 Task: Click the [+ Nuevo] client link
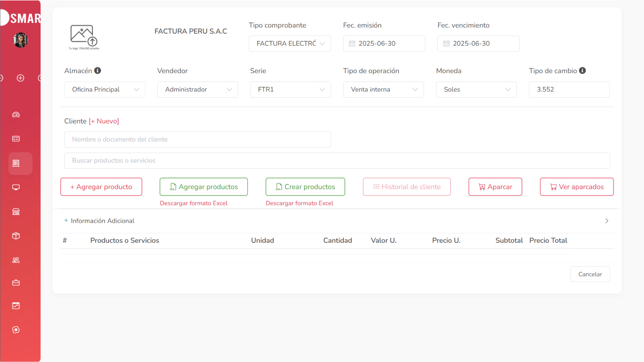click(104, 121)
